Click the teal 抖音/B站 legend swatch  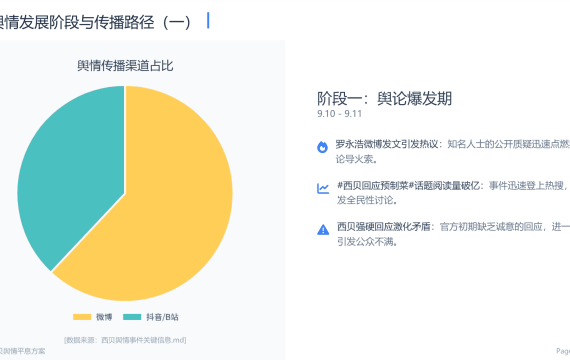click(x=132, y=317)
